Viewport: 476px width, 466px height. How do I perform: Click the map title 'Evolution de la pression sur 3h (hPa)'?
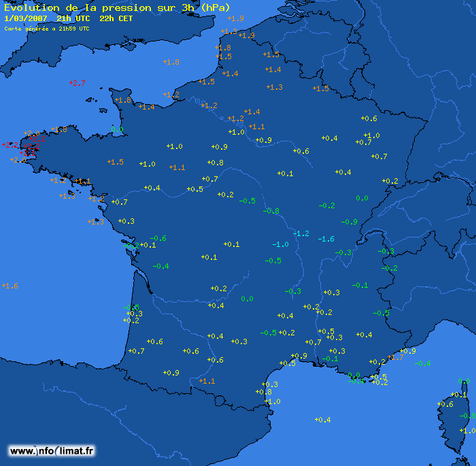pyautogui.click(x=117, y=7)
